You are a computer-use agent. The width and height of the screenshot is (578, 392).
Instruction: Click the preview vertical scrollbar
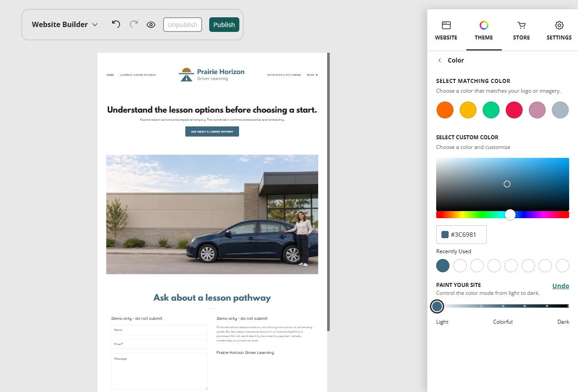[328, 192]
